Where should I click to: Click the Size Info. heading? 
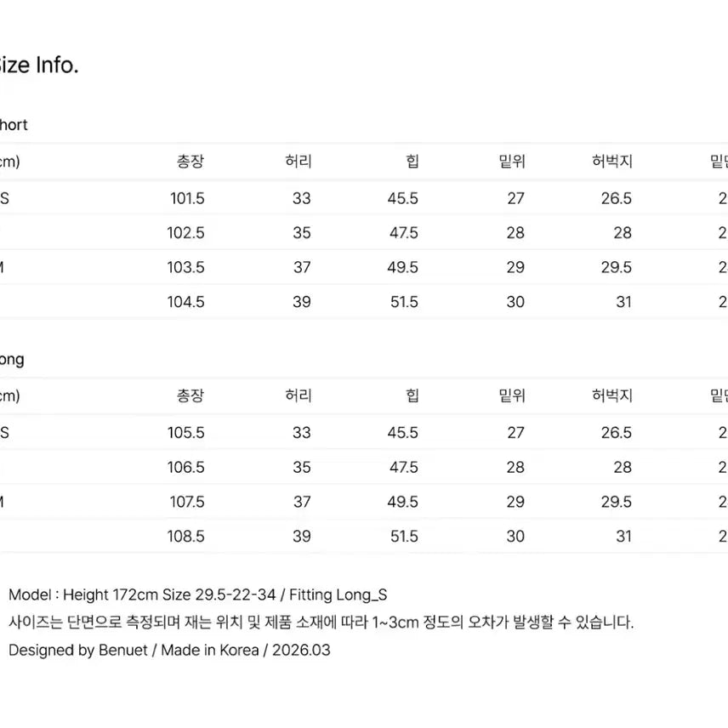38,65
